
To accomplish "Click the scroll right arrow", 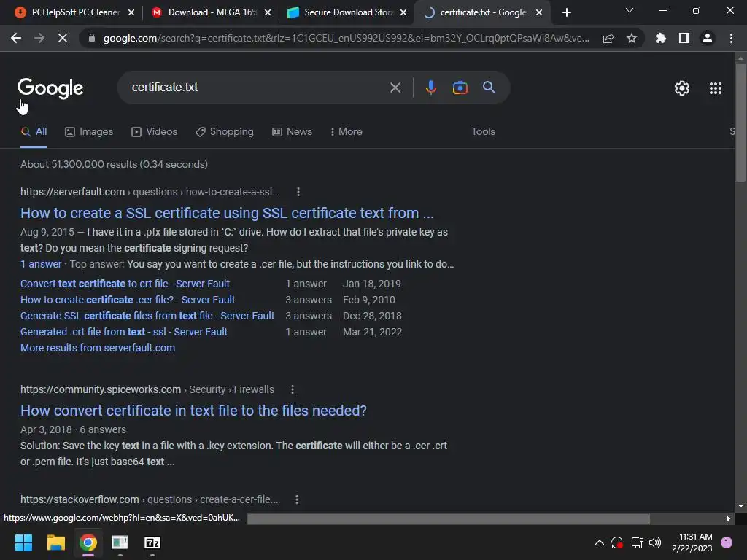I will click(729, 519).
